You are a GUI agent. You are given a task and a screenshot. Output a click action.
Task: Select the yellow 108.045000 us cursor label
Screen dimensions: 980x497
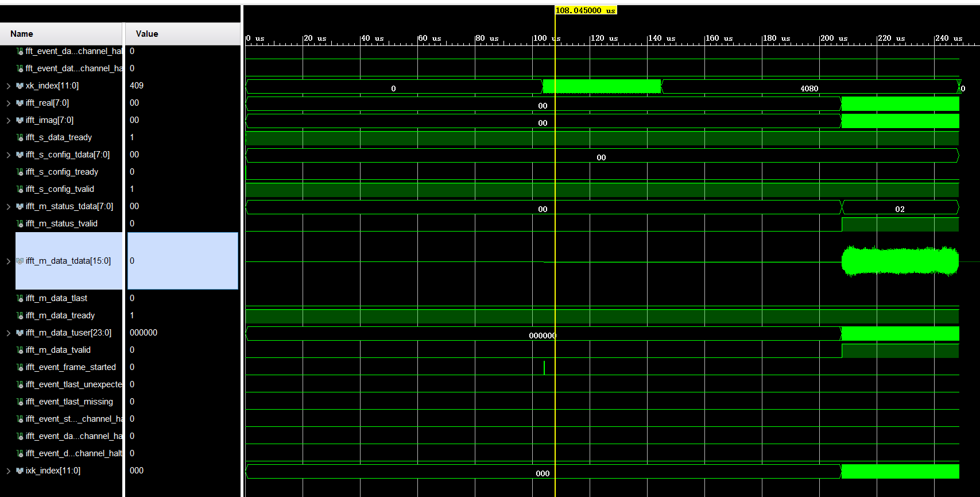click(x=586, y=10)
